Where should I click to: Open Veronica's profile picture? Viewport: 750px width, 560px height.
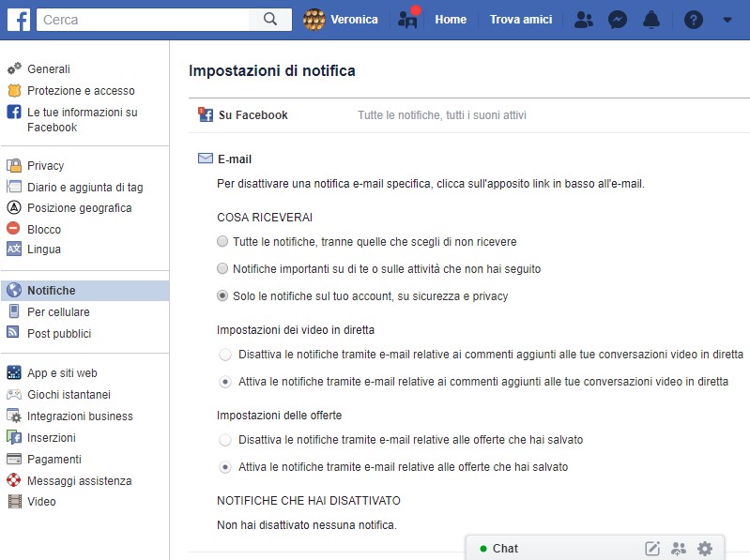click(314, 20)
